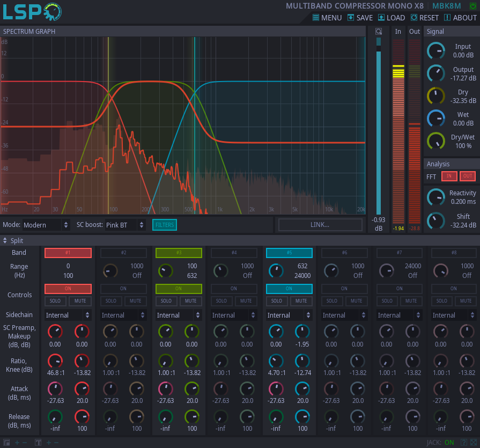Click the Shift knob in Analysis

pyautogui.click(x=436, y=221)
